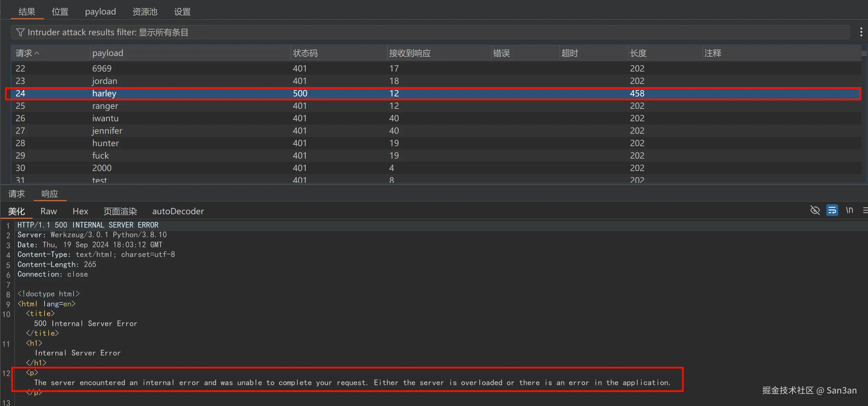Open the 资源池 tab
The width and height of the screenshot is (868, 406).
pyautogui.click(x=145, y=12)
